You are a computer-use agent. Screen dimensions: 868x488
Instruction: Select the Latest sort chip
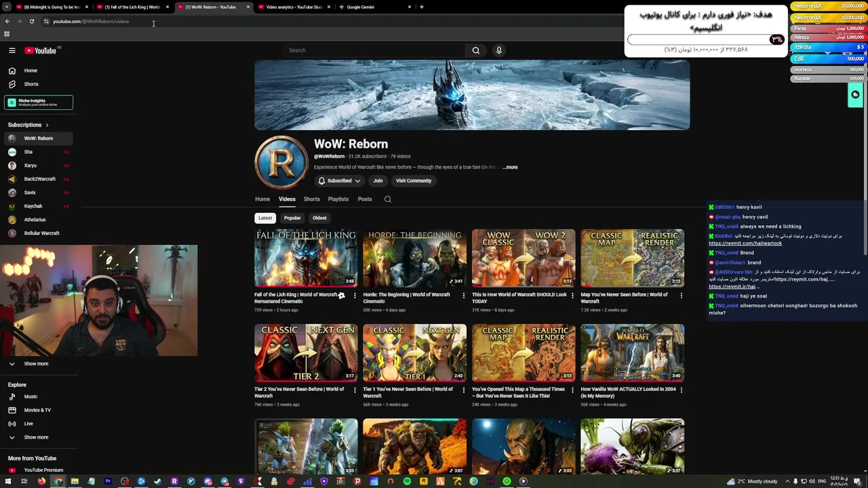pos(265,218)
